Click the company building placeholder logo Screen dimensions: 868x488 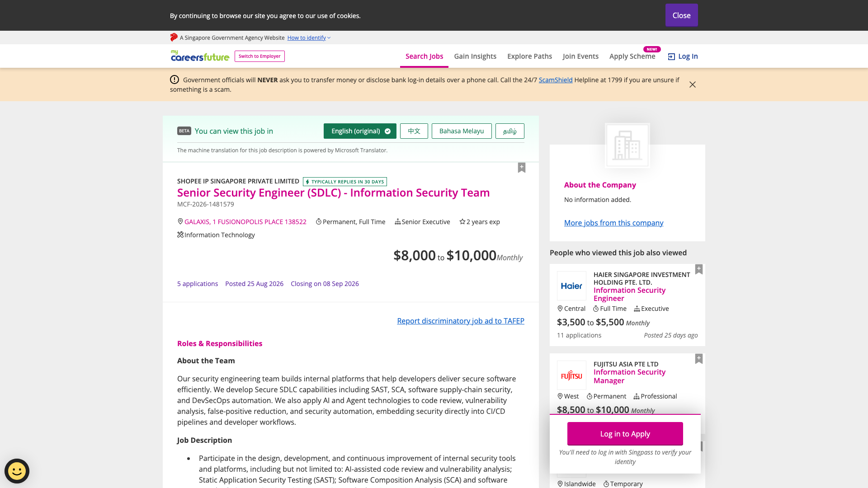coord(627,145)
